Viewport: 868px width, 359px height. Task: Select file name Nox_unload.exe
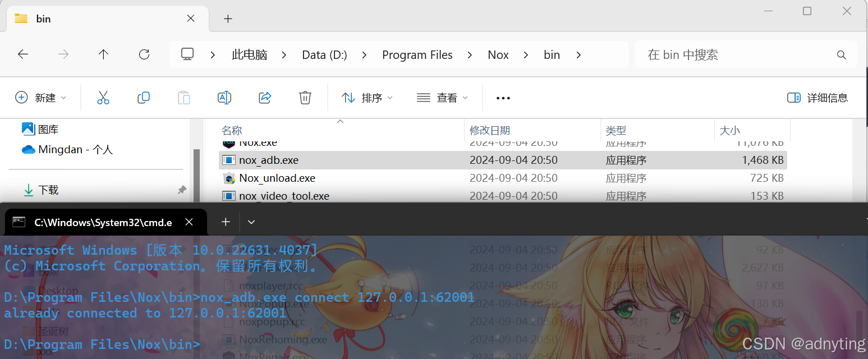pos(277,178)
